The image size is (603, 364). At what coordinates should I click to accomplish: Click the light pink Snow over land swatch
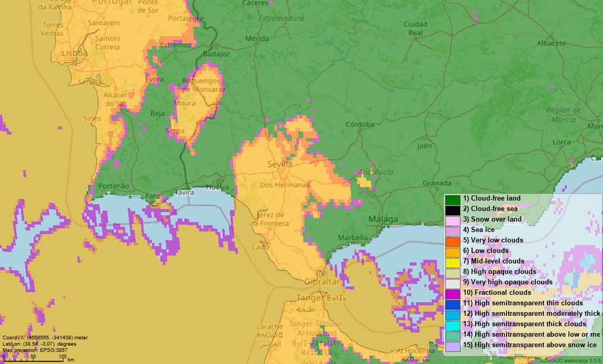click(453, 221)
